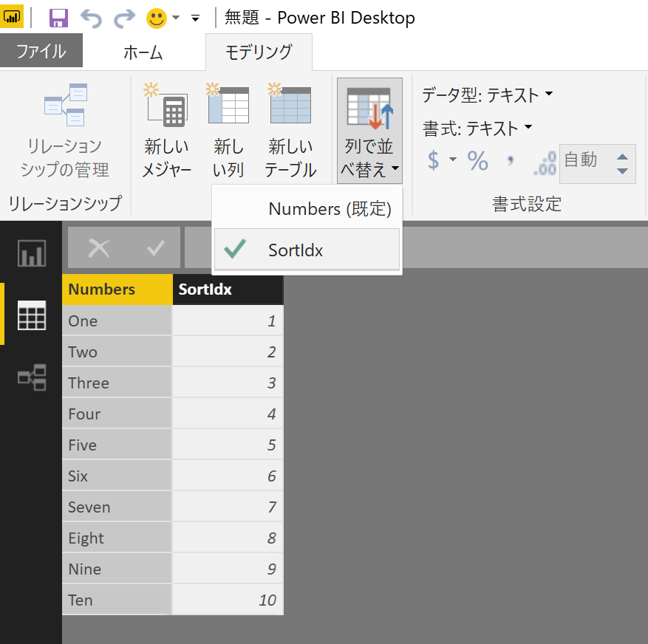The height and width of the screenshot is (644, 648).
Task: Cancel the formula with the X button
Action: point(99,248)
